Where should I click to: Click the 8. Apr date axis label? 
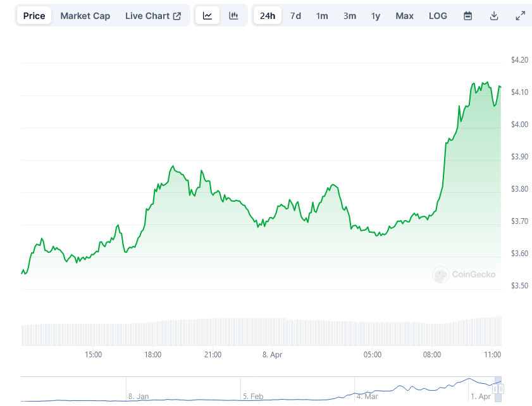(x=272, y=355)
